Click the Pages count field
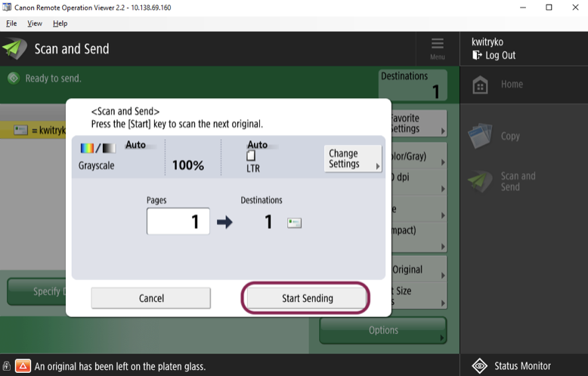This screenshot has width=588, height=376. pos(178,221)
